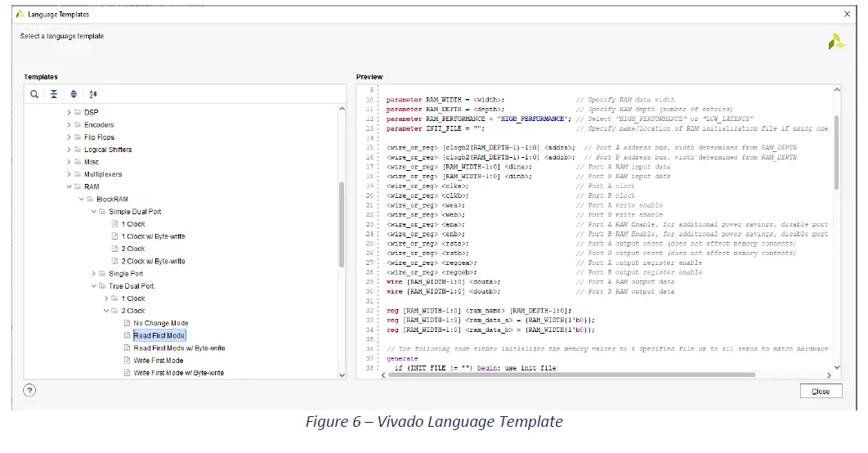The image size is (868, 453).
Task: Select 2 Clock w/ Byte-write template
Action: pos(154,261)
